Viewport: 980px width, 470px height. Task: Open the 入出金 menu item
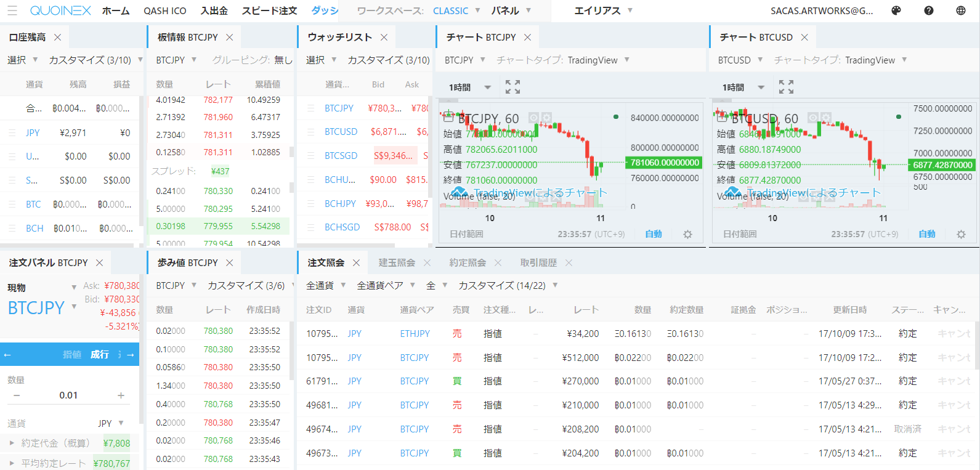click(214, 10)
